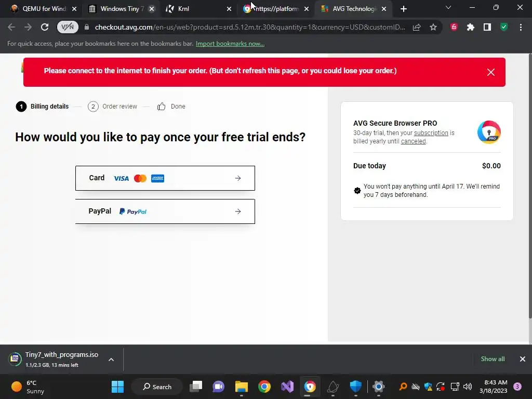
Task: Go back to the previous page
Action: [11, 27]
